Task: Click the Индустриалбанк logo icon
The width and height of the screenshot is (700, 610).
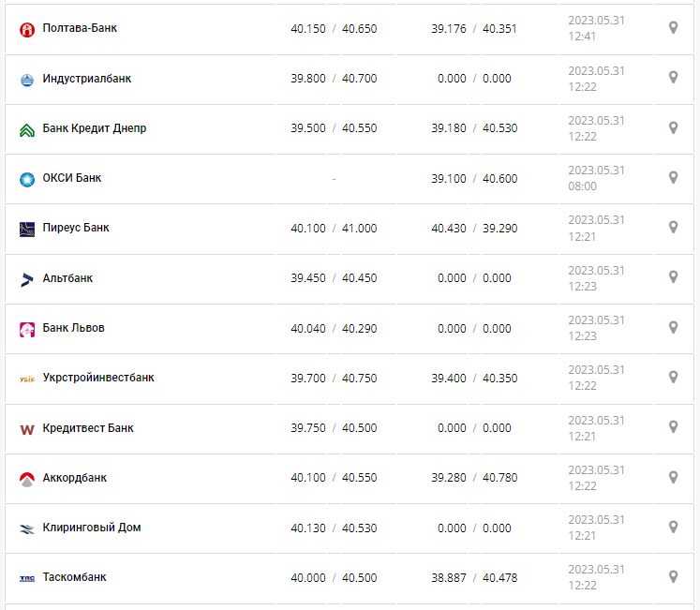Action: (26, 80)
